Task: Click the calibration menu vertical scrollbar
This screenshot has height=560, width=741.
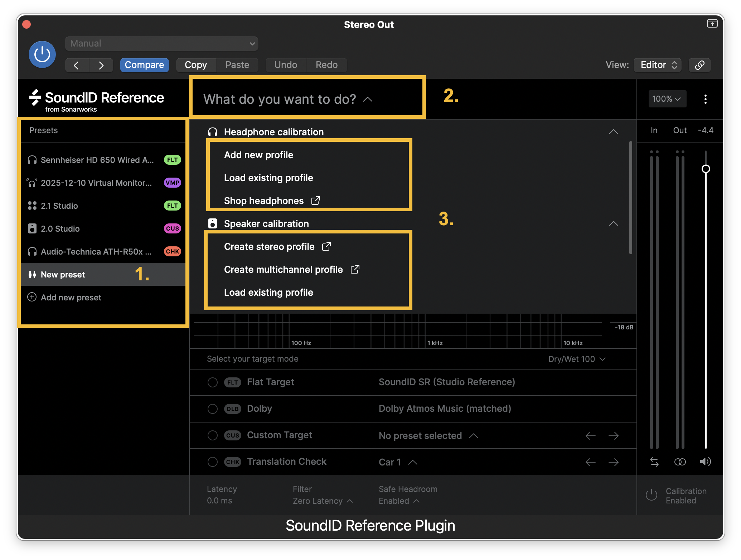Action: pyautogui.click(x=630, y=198)
